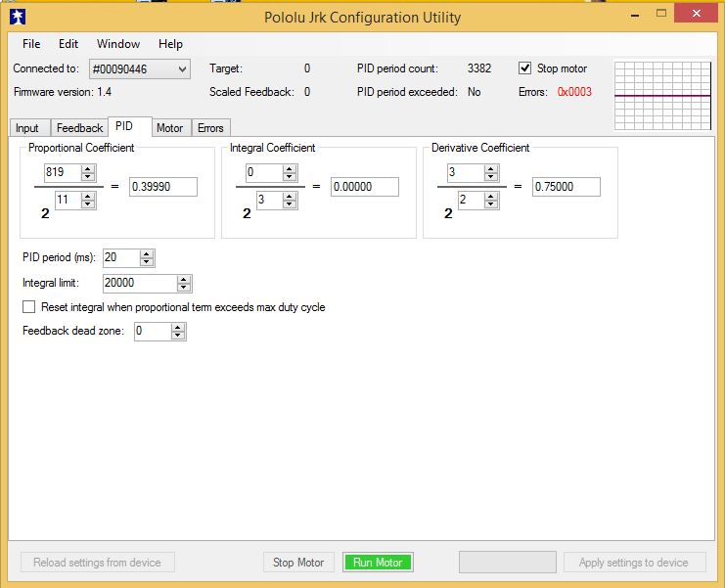Click the Feedback dead zone field
Image resolution: width=725 pixels, height=588 pixels.
click(x=153, y=331)
